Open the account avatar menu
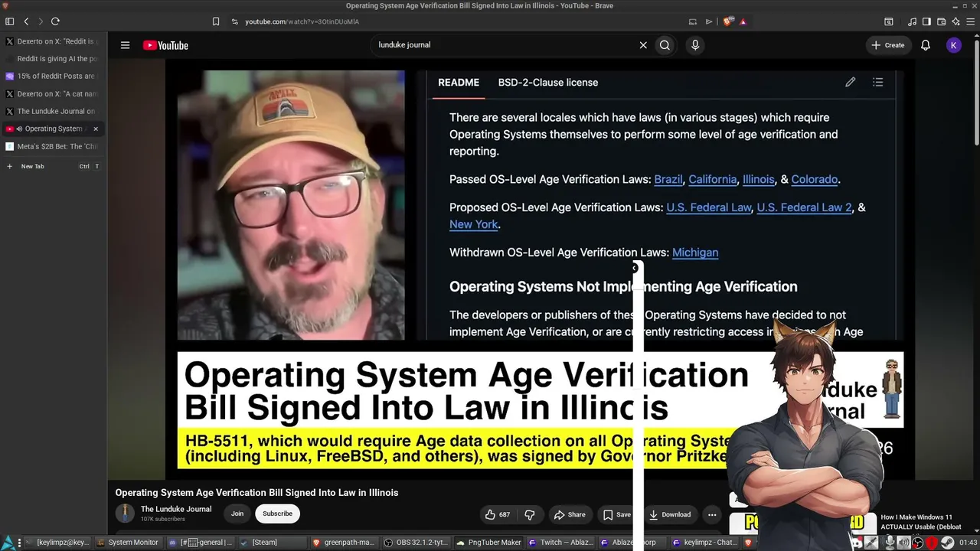Viewport: 980px width, 551px height. (x=953, y=45)
